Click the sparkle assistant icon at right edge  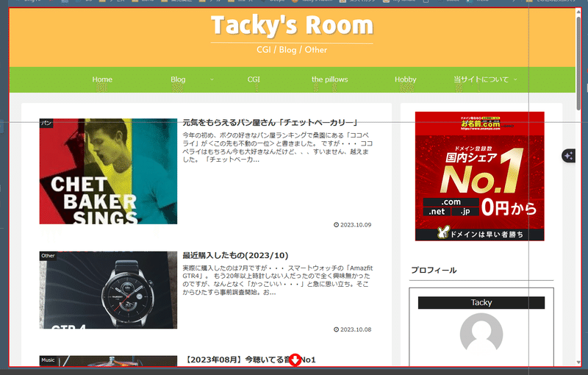[568, 156]
